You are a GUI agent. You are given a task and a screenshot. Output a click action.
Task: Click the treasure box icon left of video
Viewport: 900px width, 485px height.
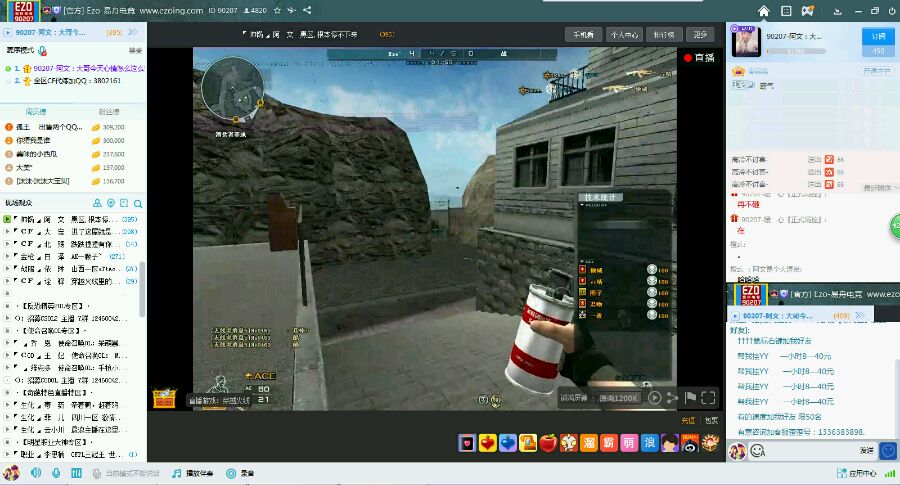164,398
